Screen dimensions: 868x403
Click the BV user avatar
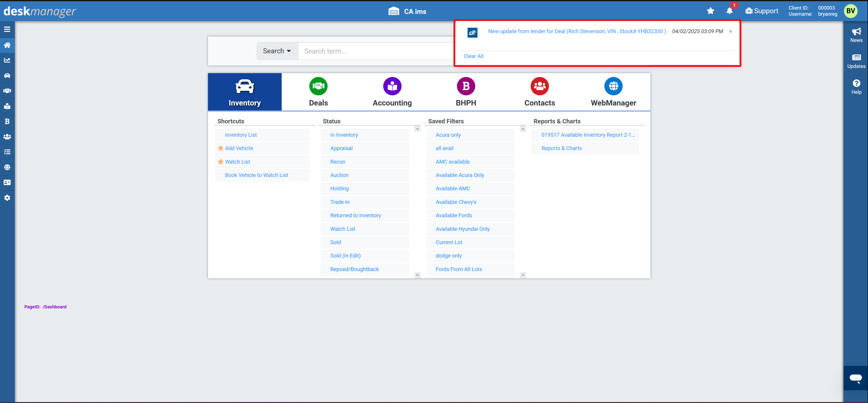851,11
